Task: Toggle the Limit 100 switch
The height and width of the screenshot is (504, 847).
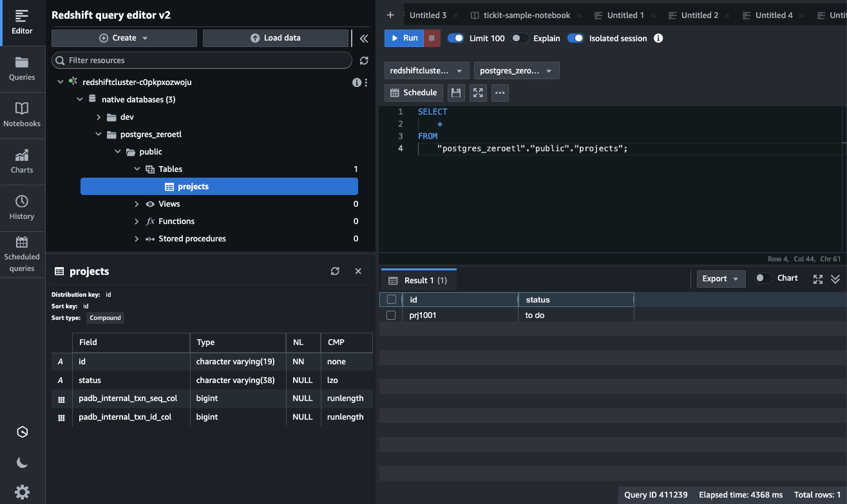Action: pyautogui.click(x=455, y=38)
